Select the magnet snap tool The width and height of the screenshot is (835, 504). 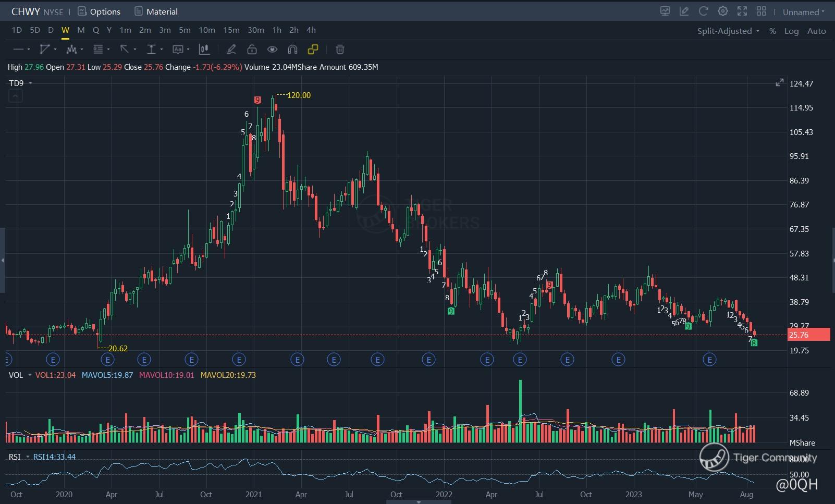click(292, 50)
